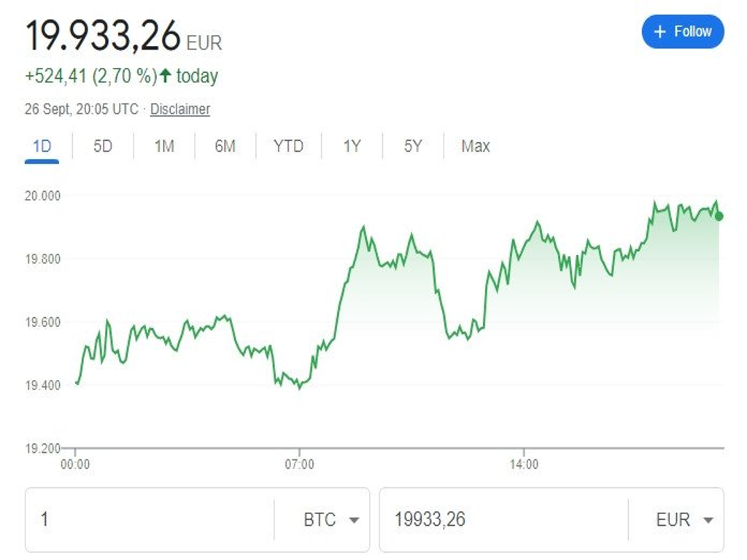Focus the EUR amount field showing 19933,26

503,520
